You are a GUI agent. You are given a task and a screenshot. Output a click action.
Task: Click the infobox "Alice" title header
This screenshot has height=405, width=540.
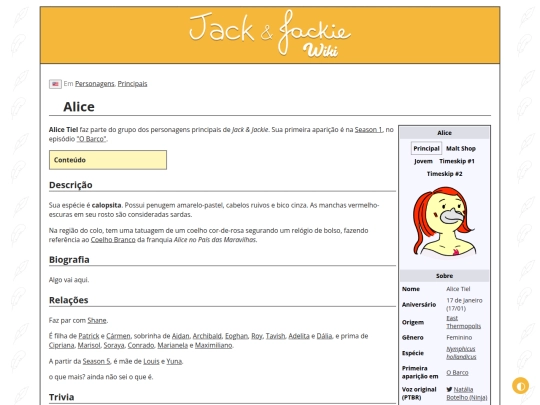tap(444, 133)
